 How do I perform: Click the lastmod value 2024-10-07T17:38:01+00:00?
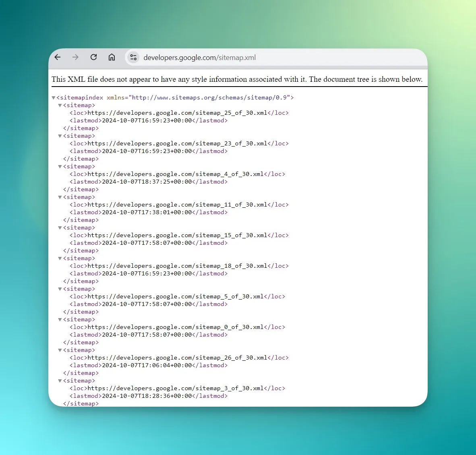[147, 213]
